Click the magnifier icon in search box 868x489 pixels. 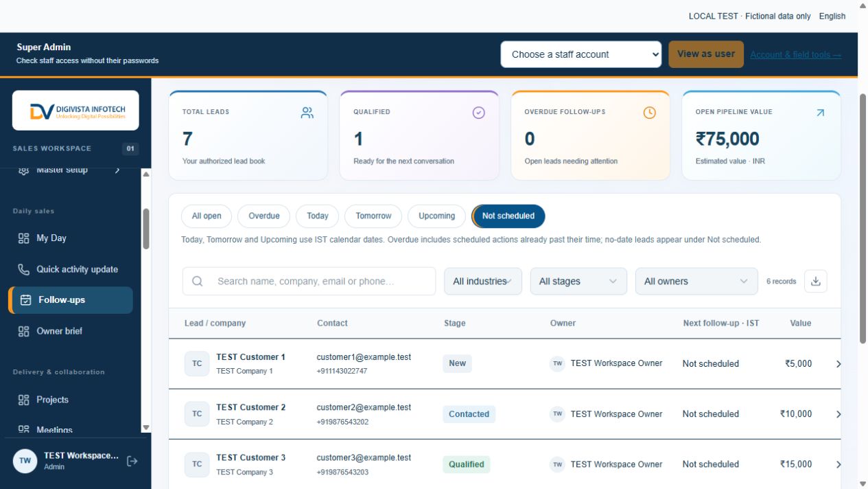[198, 281]
